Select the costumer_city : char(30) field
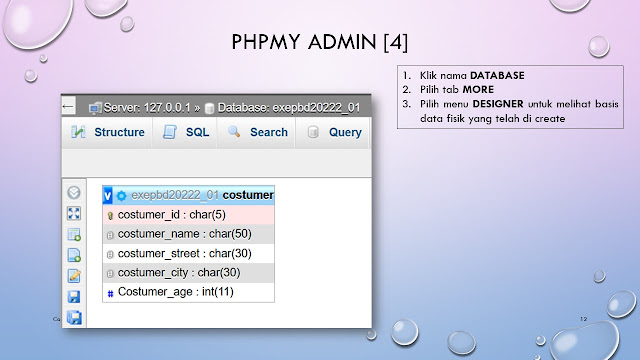 189,273
